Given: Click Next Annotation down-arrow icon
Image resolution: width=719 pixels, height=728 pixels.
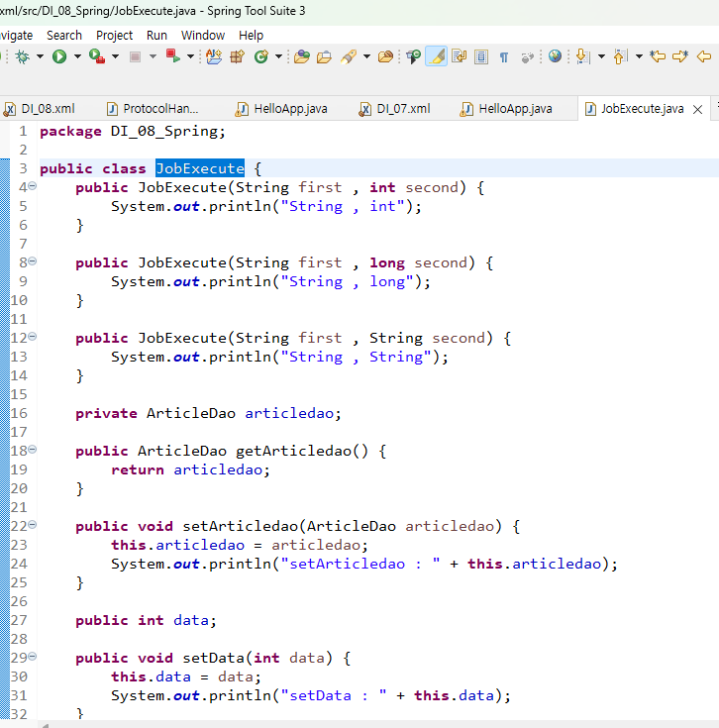Looking at the screenshot, I should (x=582, y=56).
